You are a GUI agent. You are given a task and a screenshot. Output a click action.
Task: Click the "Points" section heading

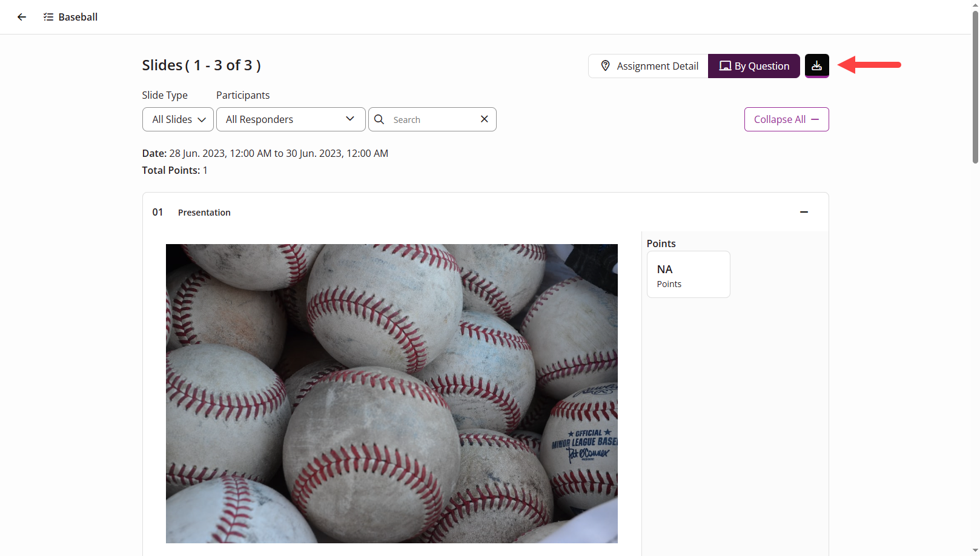(x=661, y=243)
